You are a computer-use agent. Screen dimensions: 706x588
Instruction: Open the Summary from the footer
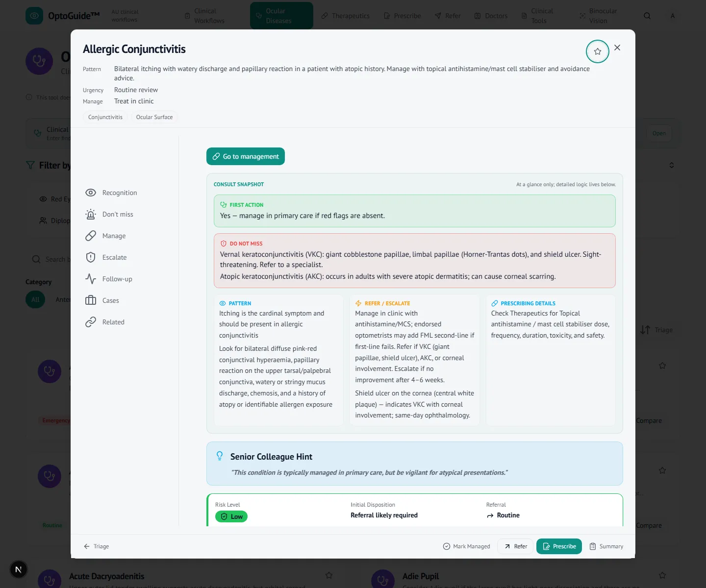coord(606,546)
